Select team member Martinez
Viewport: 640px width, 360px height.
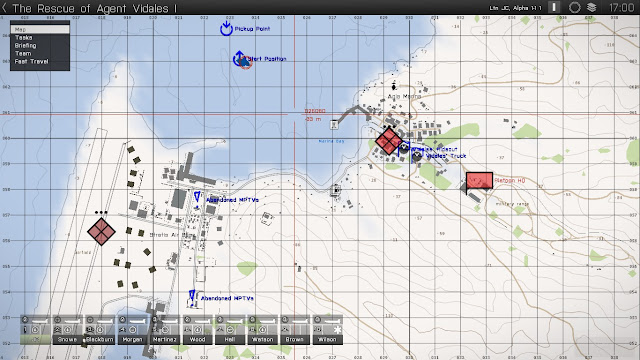(x=165, y=330)
